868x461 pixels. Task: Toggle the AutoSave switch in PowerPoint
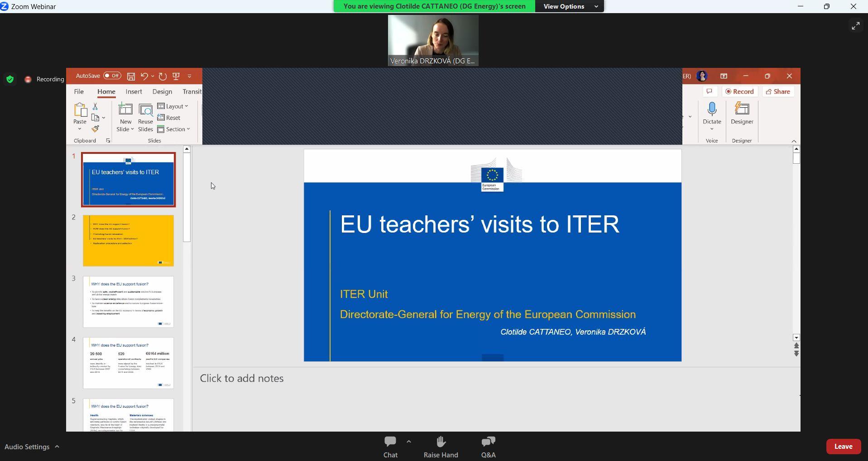112,76
